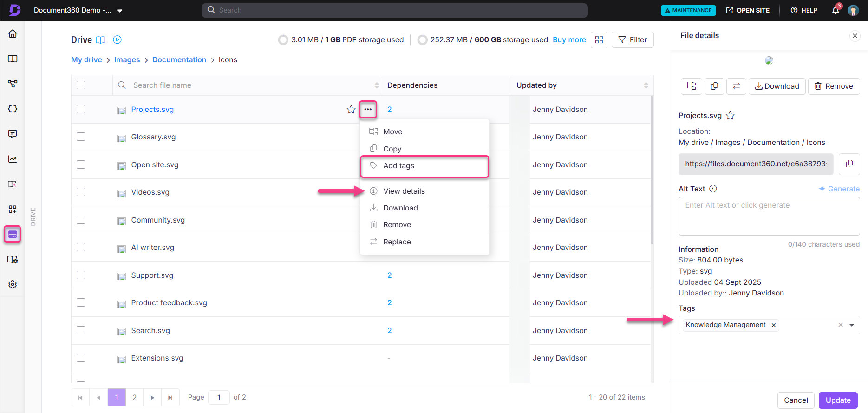Open the Drive documentation book icon beside the title
Viewport: 868px width, 413px height.
click(x=101, y=40)
